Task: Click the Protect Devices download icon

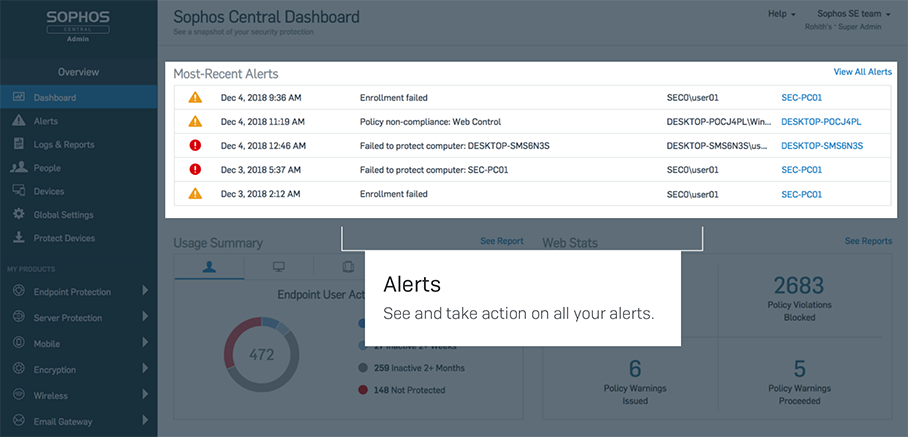Action: click(19, 238)
